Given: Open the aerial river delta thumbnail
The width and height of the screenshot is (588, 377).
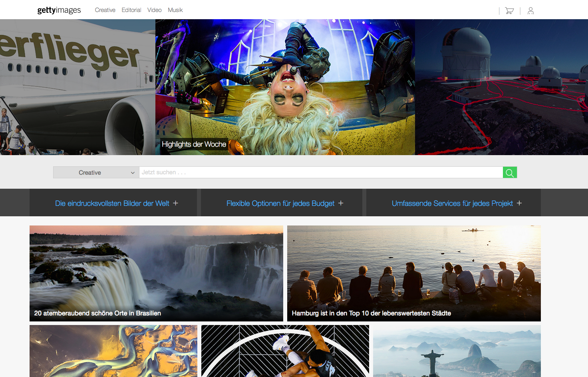Looking at the screenshot, I should tap(113, 351).
